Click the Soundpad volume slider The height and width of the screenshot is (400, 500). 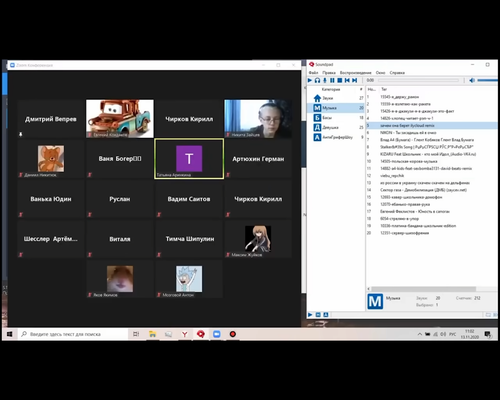[487, 80]
